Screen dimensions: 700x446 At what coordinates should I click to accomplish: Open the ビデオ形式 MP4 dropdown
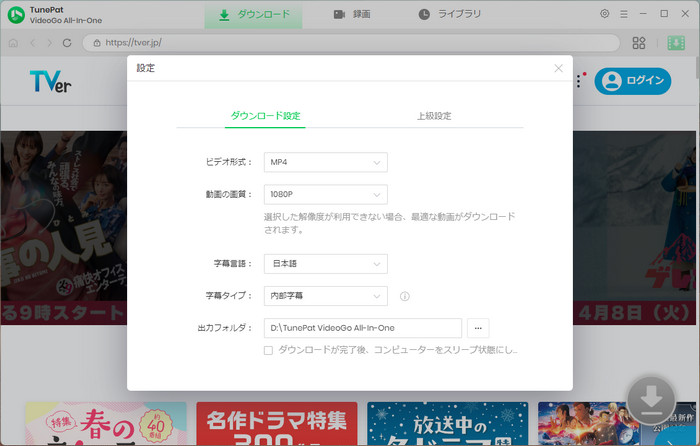(325, 162)
